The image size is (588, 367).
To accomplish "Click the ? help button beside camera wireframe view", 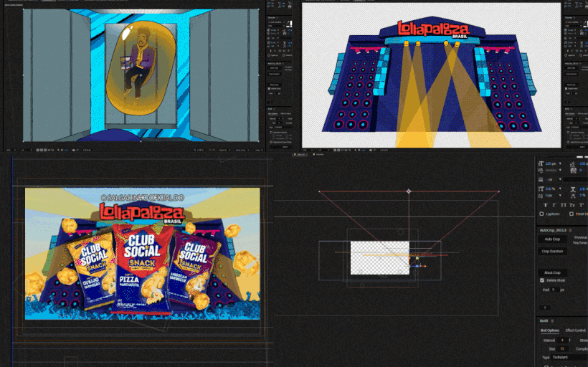I will pyautogui.click(x=545, y=308).
